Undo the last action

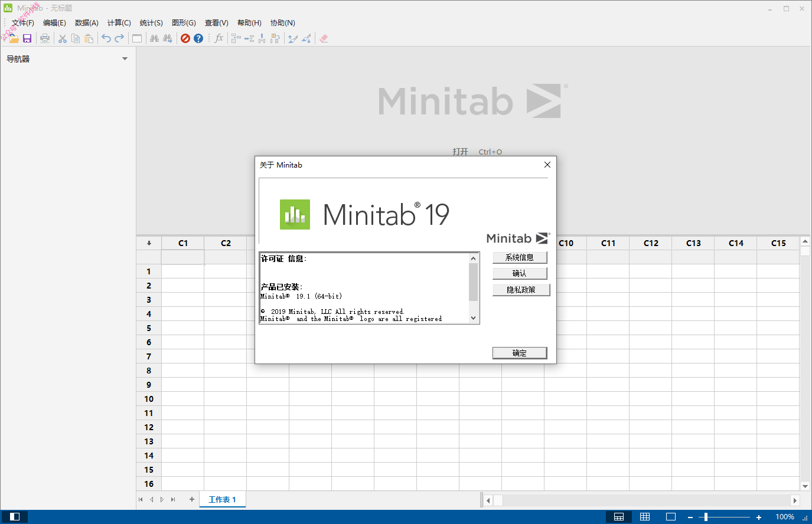click(x=106, y=38)
